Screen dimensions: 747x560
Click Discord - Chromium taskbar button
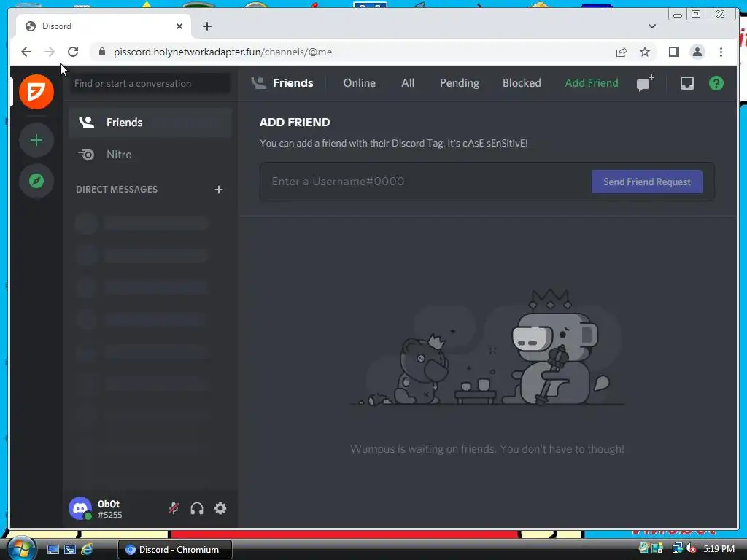tap(175, 550)
